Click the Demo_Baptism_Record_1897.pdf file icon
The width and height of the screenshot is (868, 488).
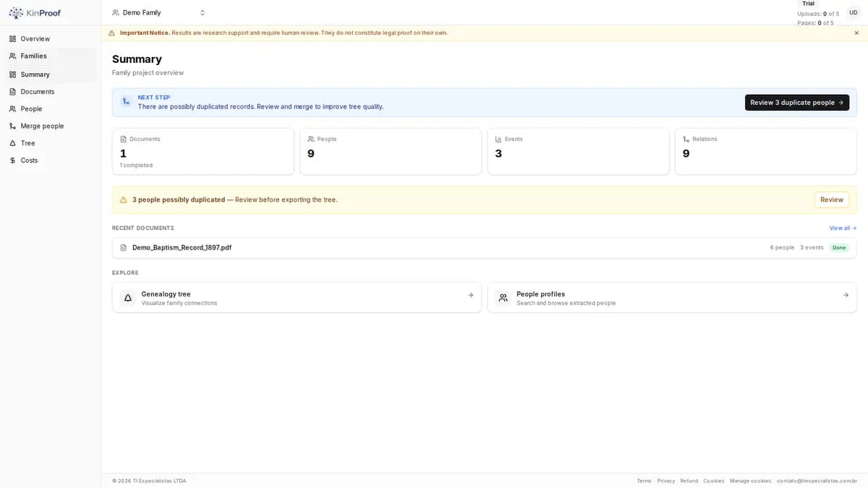124,247
